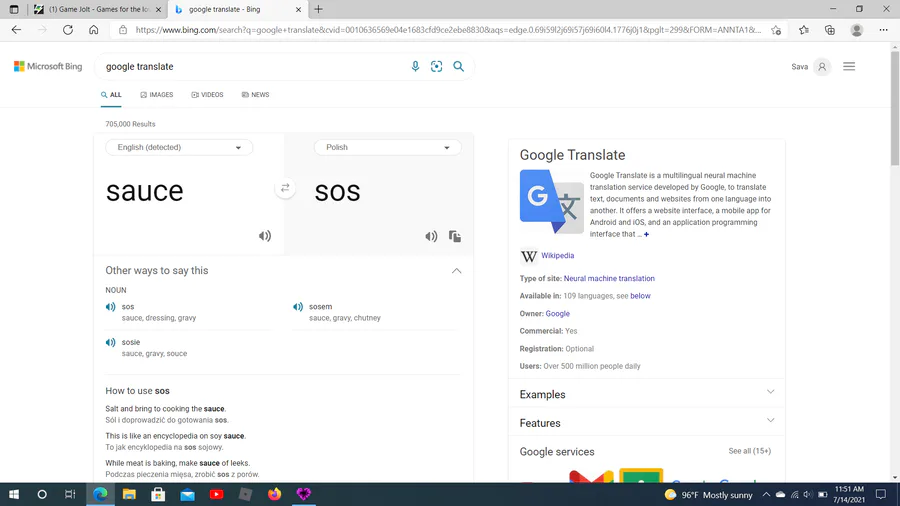Open Neural machine translation link
Viewport: 900px width, 506px height.
click(x=609, y=279)
